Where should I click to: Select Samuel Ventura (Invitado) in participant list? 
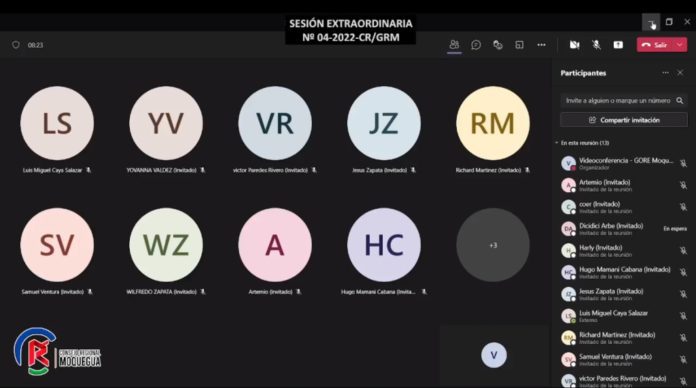(623, 359)
